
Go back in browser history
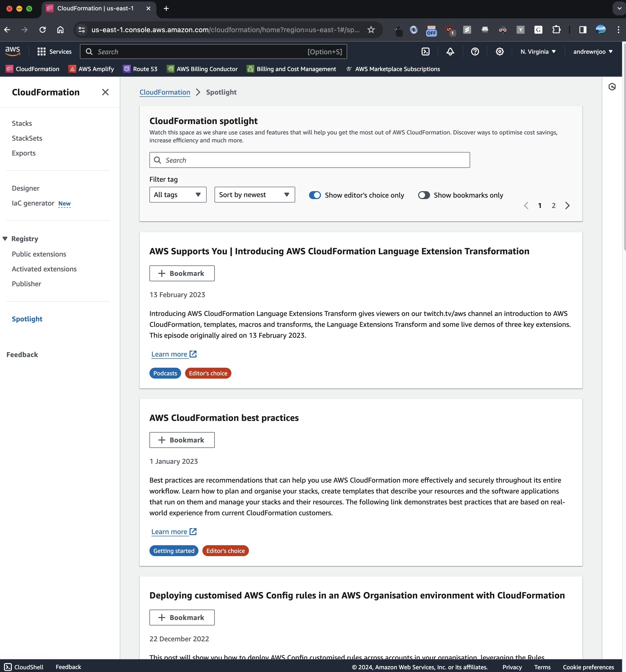pyautogui.click(x=7, y=30)
